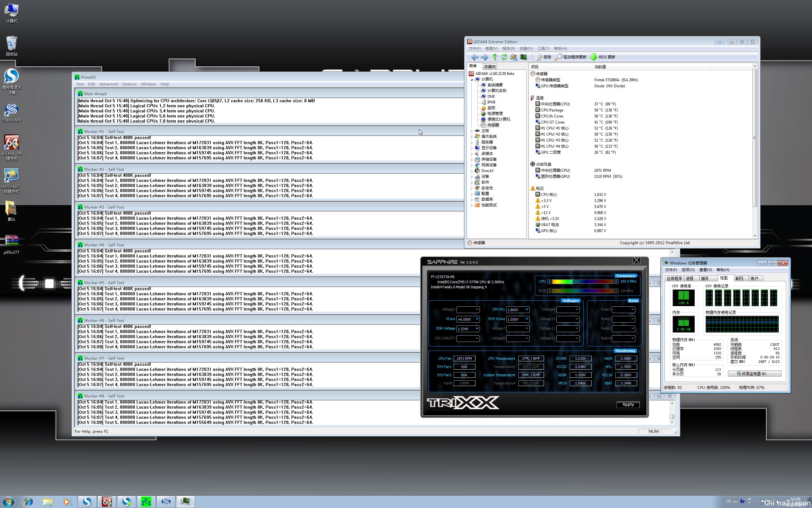
Task: Open the CPU PLL dropdown in TRIXX
Action: (527, 310)
